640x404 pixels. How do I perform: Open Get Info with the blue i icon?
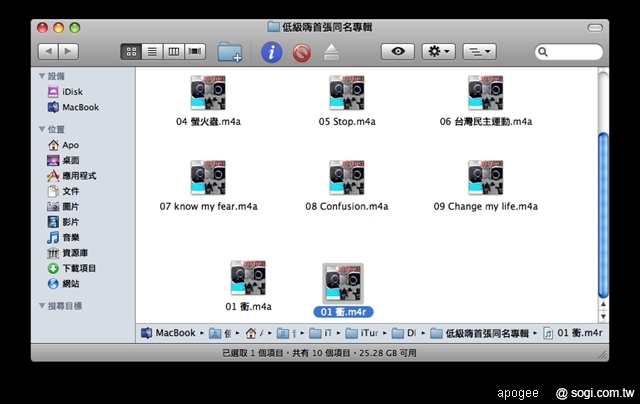pos(272,52)
